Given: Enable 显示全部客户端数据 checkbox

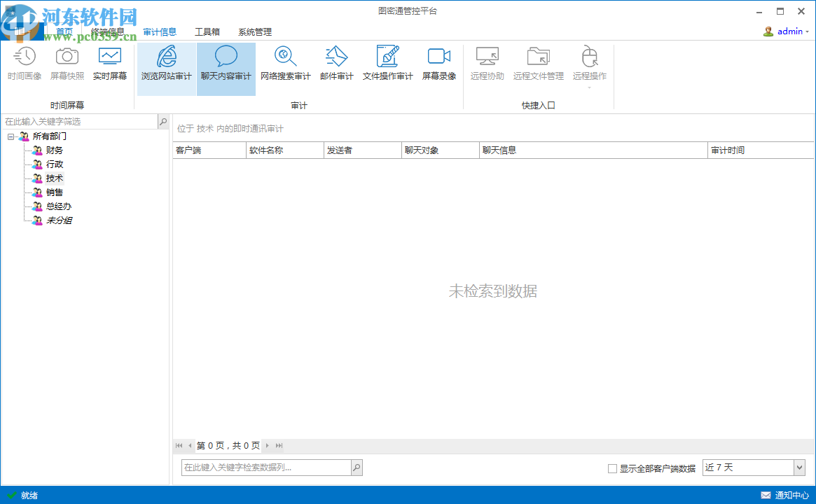Looking at the screenshot, I should 614,468.
